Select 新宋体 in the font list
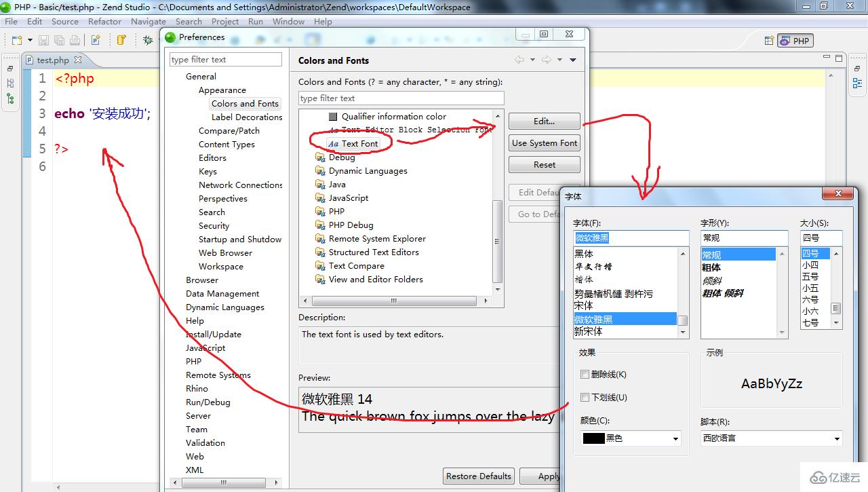Image resolution: width=868 pixels, height=492 pixels. click(x=588, y=331)
